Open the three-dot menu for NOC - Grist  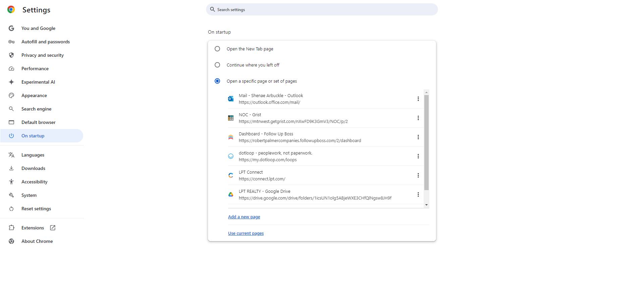(418, 118)
